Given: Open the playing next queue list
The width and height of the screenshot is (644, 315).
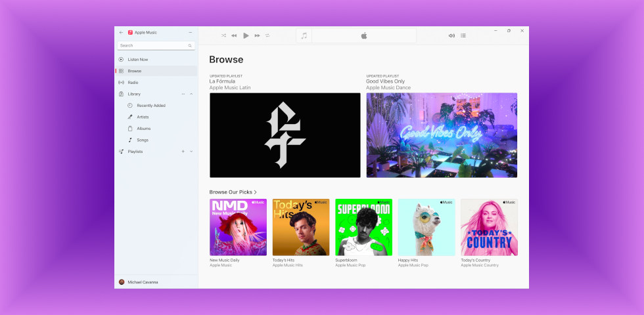Looking at the screenshot, I should [x=463, y=35].
